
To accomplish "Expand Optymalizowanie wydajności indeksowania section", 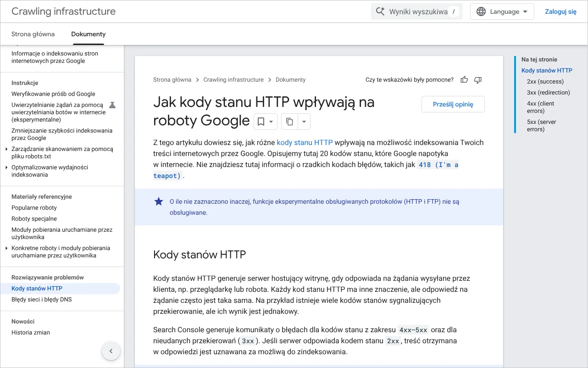I will (x=6, y=167).
